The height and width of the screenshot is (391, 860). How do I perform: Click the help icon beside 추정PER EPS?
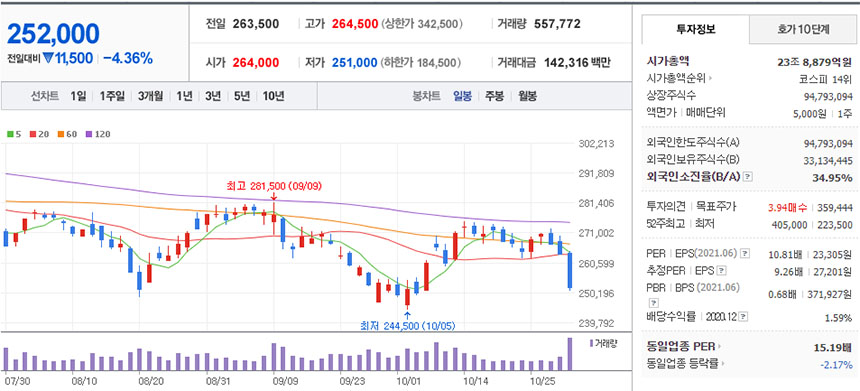click(721, 270)
